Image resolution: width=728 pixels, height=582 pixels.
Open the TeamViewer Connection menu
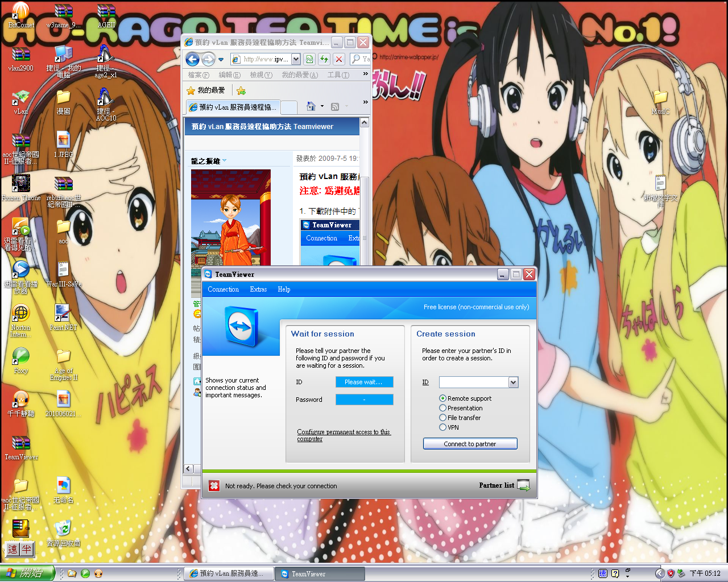223,289
